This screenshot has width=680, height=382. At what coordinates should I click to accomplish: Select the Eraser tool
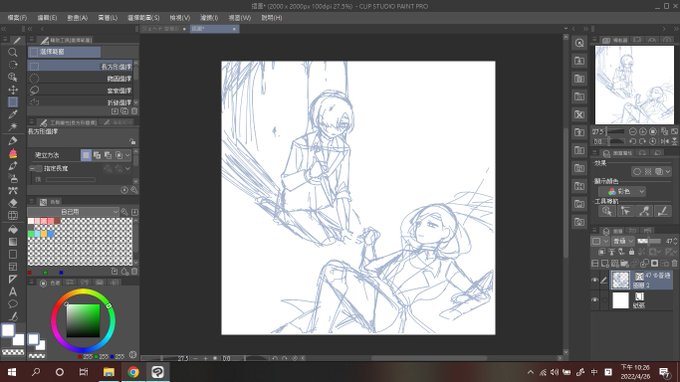(x=13, y=203)
